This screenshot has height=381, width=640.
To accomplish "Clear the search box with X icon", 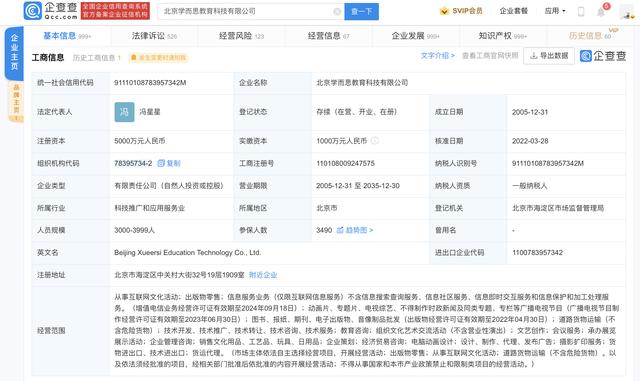I will tap(337, 11).
